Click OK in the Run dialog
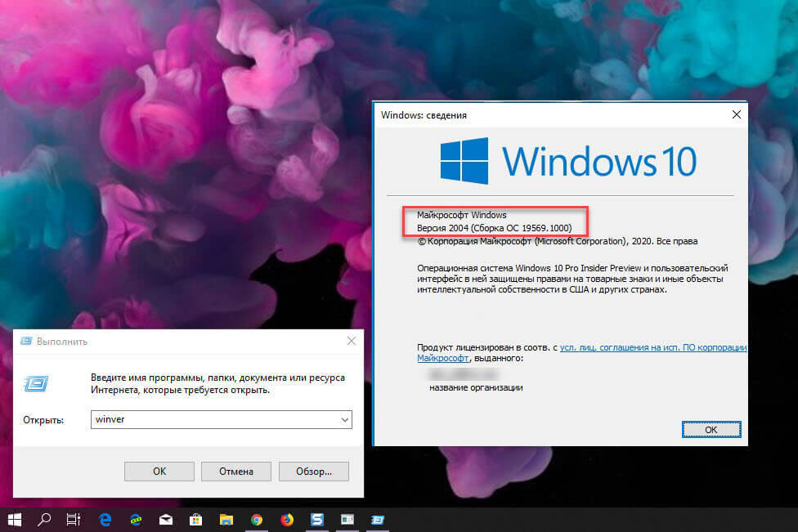Viewport: 798px width, 532px height. pos(159,472)
